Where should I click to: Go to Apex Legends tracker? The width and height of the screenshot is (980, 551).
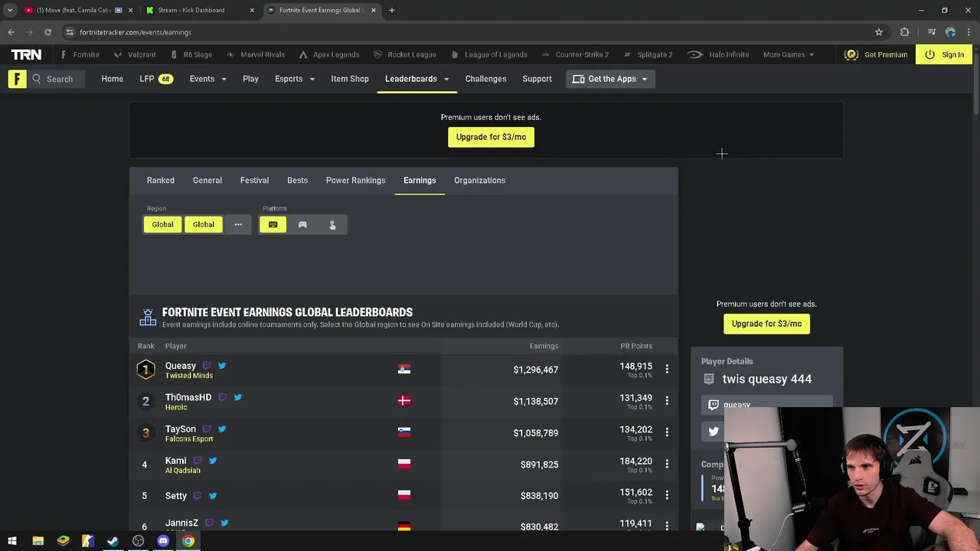coord(329,54)
